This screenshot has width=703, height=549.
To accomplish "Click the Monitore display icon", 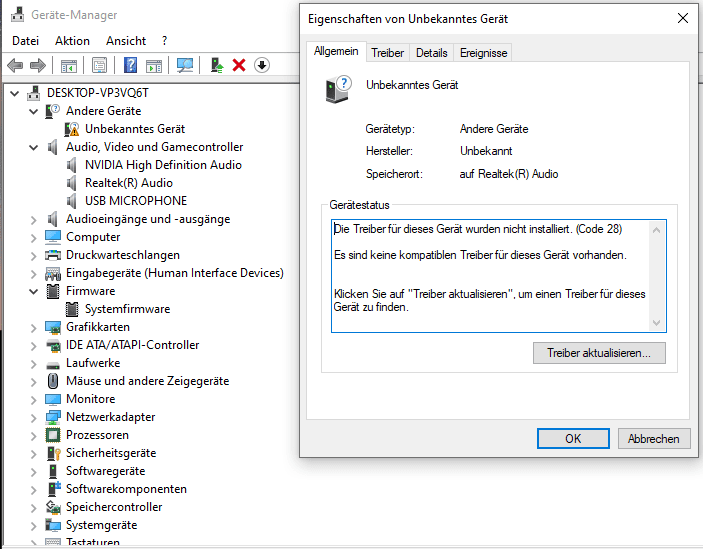I will (x=53, y=399).
